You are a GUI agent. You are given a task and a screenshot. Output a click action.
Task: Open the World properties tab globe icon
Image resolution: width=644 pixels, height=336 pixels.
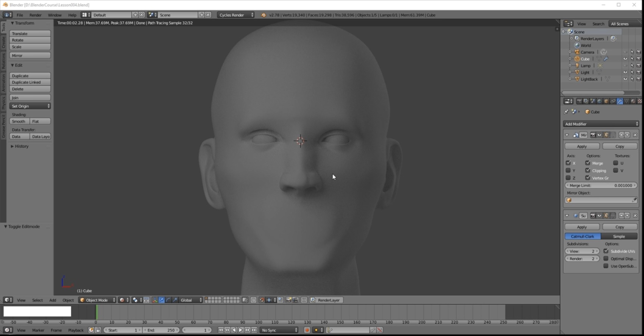coord(599,101)
